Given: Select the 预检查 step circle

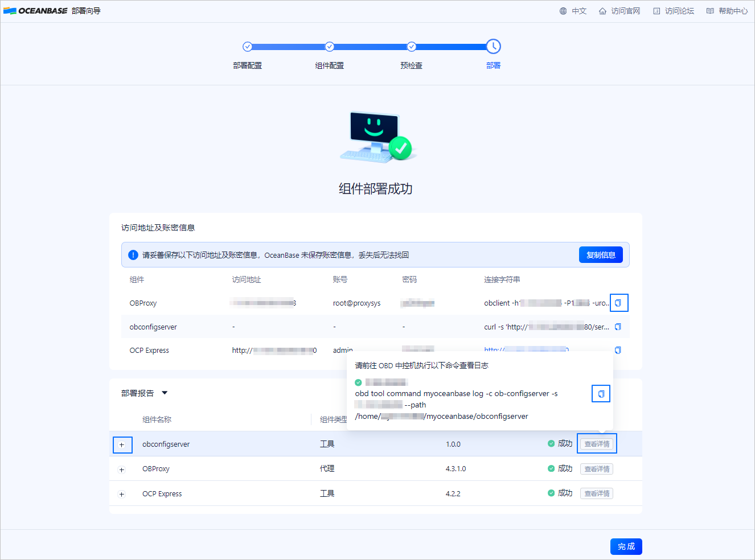Looking at the screenshot, I should tap(411, 47).
